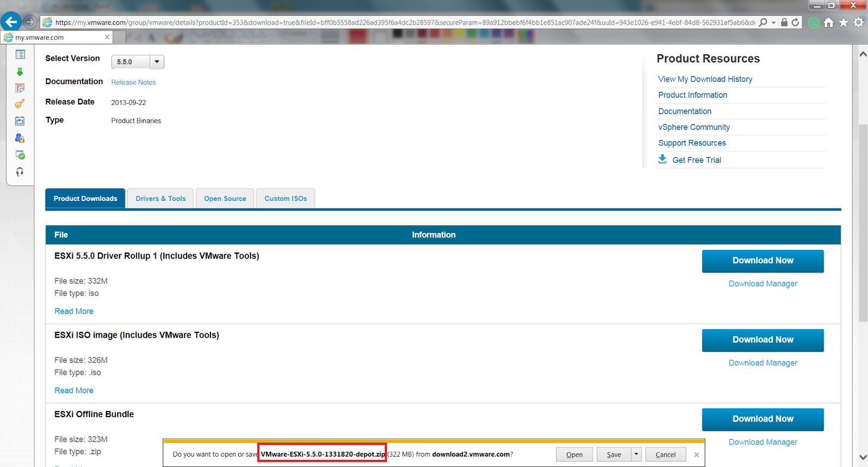Viewport: 868px width, 467px height.
Task: Click the 'File size: 326M' text
Action: (81, 361)
